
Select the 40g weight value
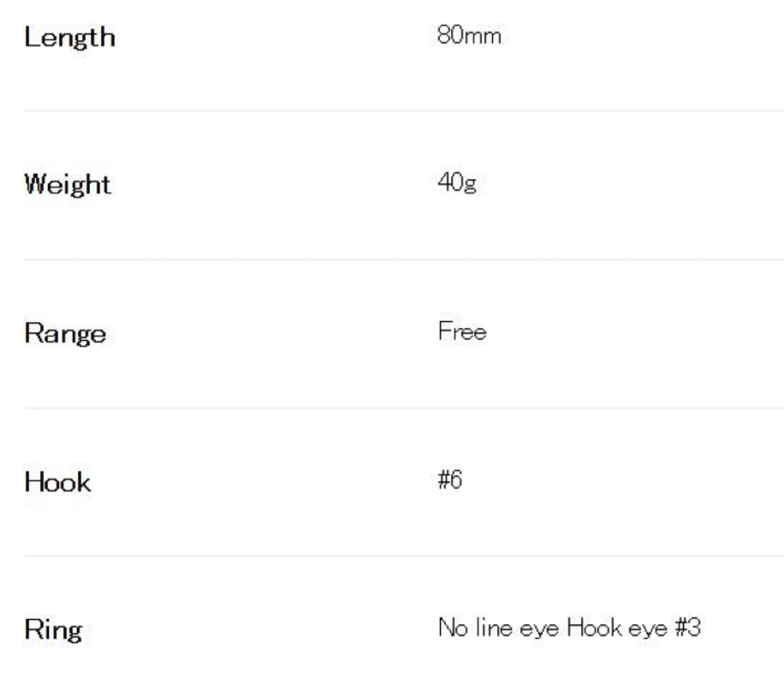pos(457,183)
